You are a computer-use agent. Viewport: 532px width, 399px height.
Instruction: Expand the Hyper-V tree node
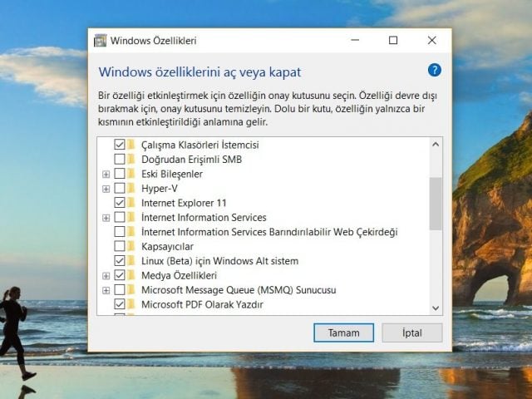coord(106,189)
